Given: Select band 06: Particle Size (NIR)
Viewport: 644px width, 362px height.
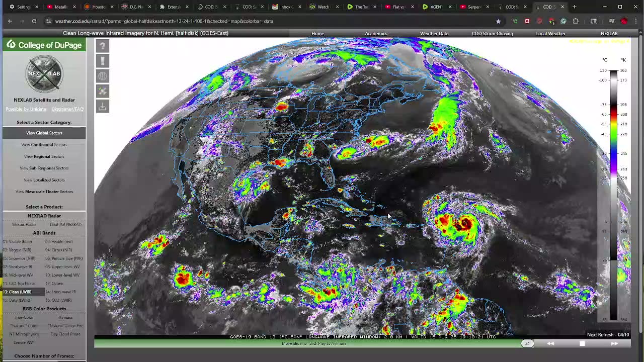Looking at the screenshot, I should [64, 258].
